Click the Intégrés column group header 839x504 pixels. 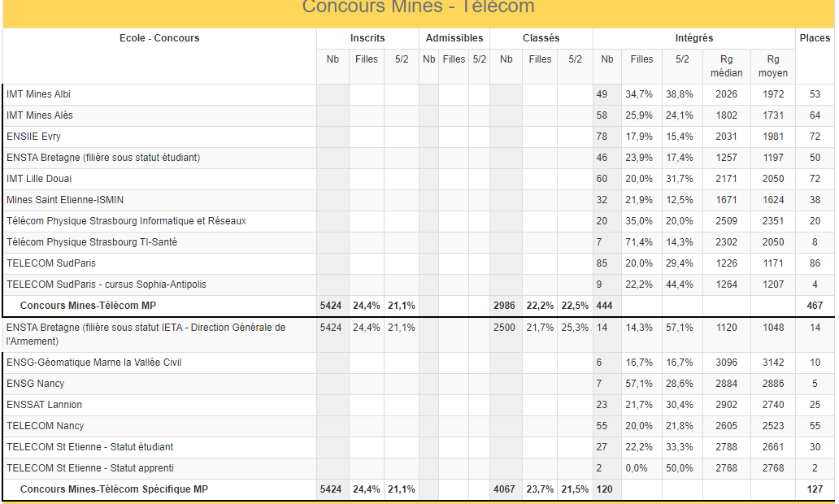[x=693, y=38]
